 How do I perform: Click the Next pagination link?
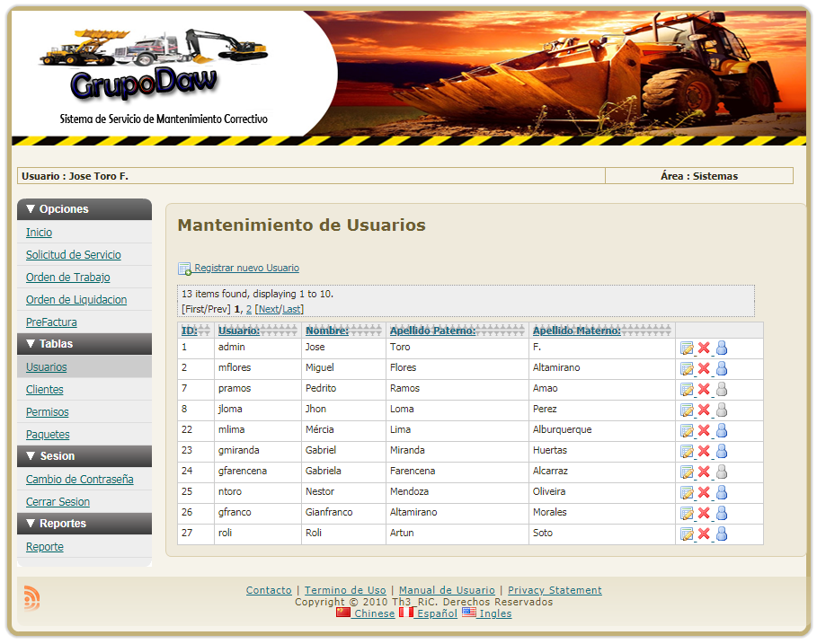(269, 309)
